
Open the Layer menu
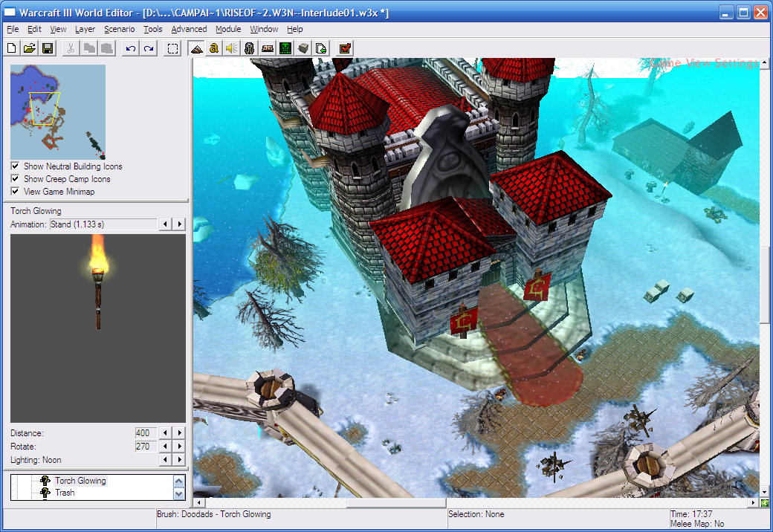(x=85, y=29)
